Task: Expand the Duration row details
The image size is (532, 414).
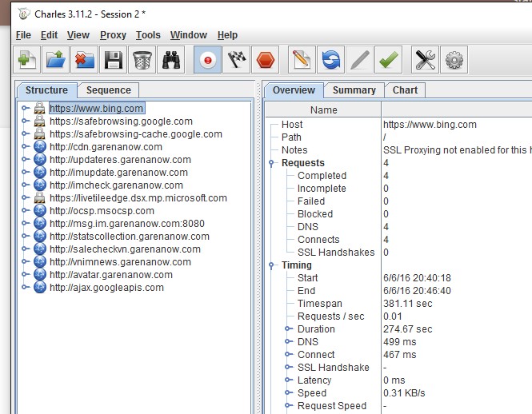Action: [x=288, y=329]
